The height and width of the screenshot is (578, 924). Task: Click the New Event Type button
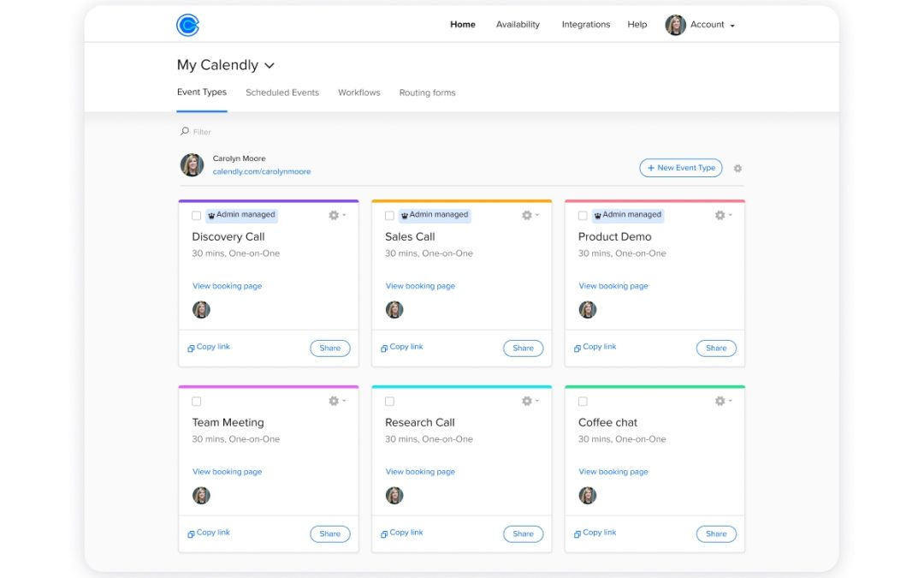point(681,168)
